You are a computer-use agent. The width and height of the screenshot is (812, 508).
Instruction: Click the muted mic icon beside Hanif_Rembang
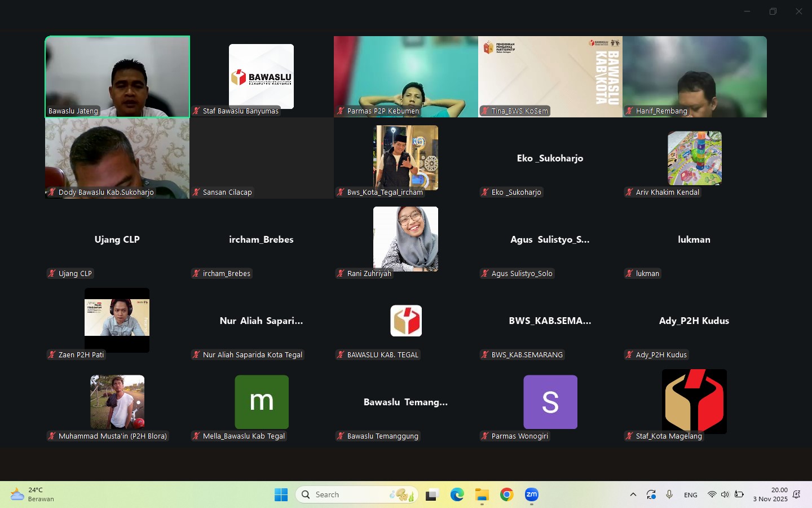pos(629,111)
